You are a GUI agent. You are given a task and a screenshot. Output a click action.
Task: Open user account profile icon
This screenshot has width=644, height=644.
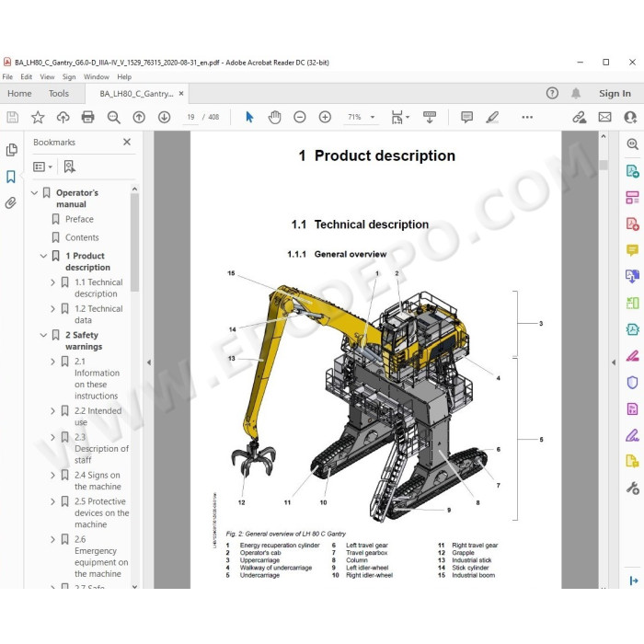click(x=630, y=118)
